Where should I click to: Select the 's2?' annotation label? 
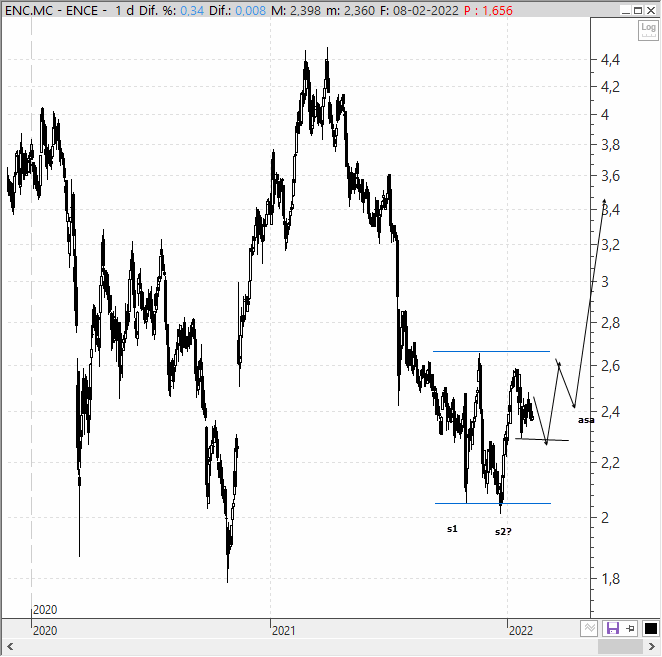(x=503, y=532)
